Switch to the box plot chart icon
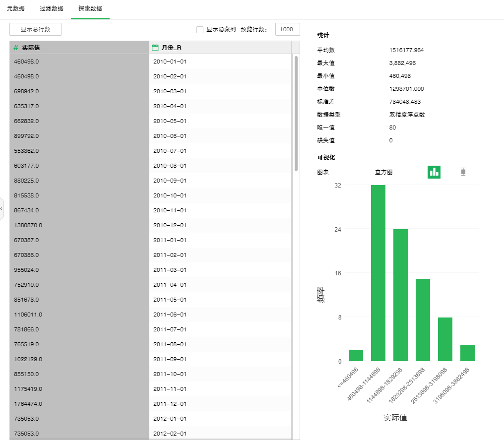Screen dimensions: 504x443 coord(463,172)
